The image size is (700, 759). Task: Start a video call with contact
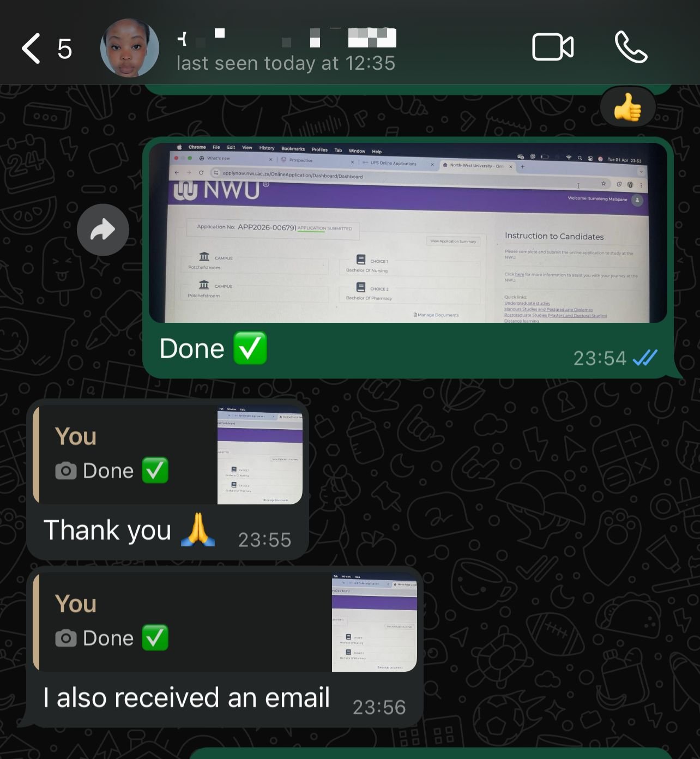coord(552,47)
